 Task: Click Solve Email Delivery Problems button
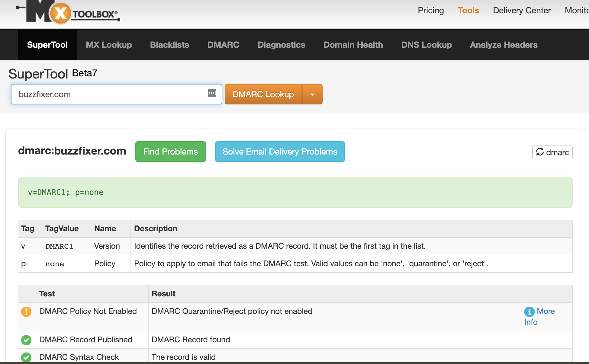click(x=280, y=152)
